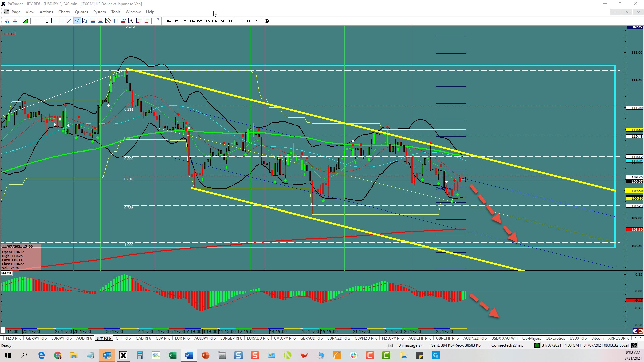Switch to the GBPJPY RF6 tab
Image resolution: width=644 pixels, height=362 pixels.
(37, 338)
